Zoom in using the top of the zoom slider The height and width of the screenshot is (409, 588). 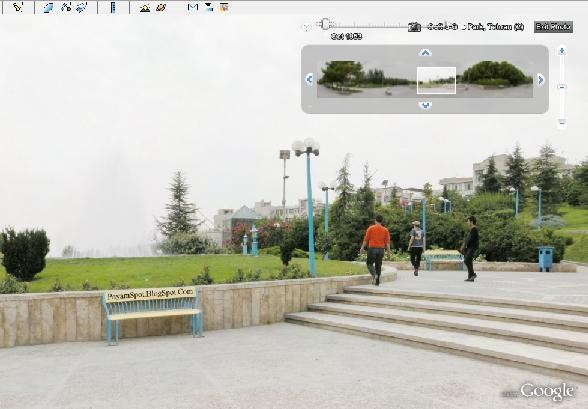click(x=561, y=51)
